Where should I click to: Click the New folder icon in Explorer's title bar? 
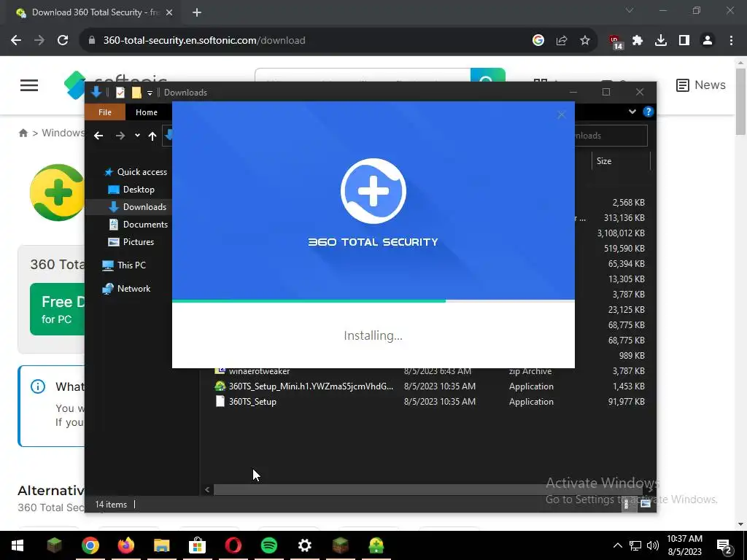point(136,93)
